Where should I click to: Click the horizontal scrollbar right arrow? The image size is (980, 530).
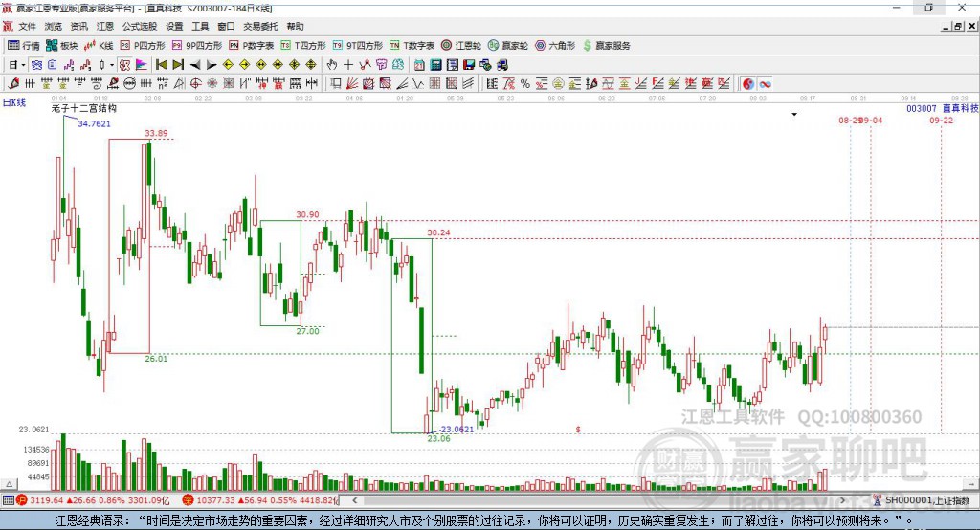click(842, 500)
